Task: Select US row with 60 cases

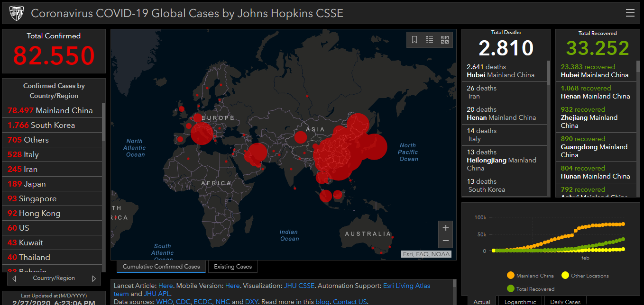Action: [x=52, y=228]
